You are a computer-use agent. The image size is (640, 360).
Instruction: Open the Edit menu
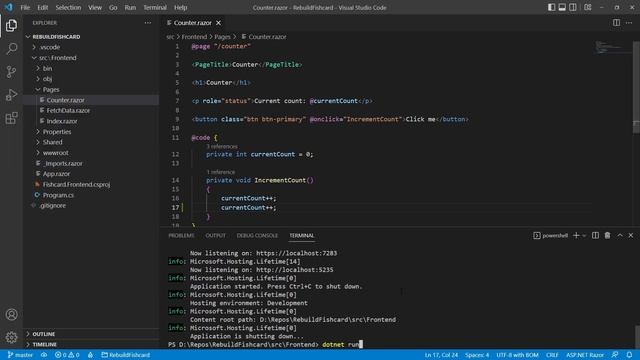pyautogui.click(x=42, y=7)
